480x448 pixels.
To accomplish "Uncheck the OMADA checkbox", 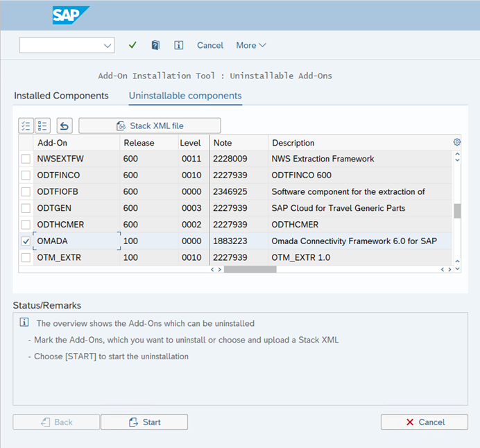I will [x=26, y=241].
